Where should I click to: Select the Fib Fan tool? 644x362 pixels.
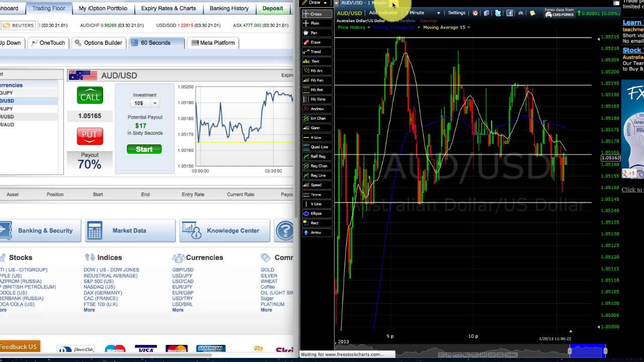(x=316, y=80)
